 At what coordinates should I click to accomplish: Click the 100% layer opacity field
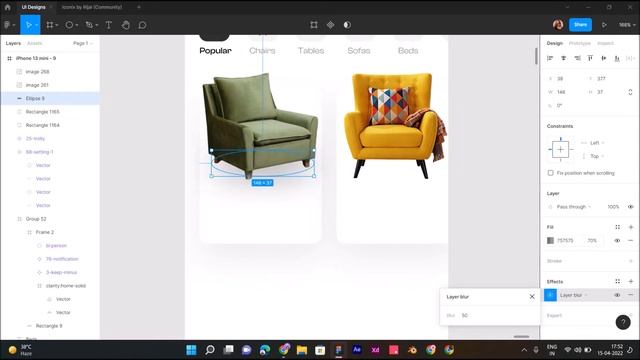(613, 207)
